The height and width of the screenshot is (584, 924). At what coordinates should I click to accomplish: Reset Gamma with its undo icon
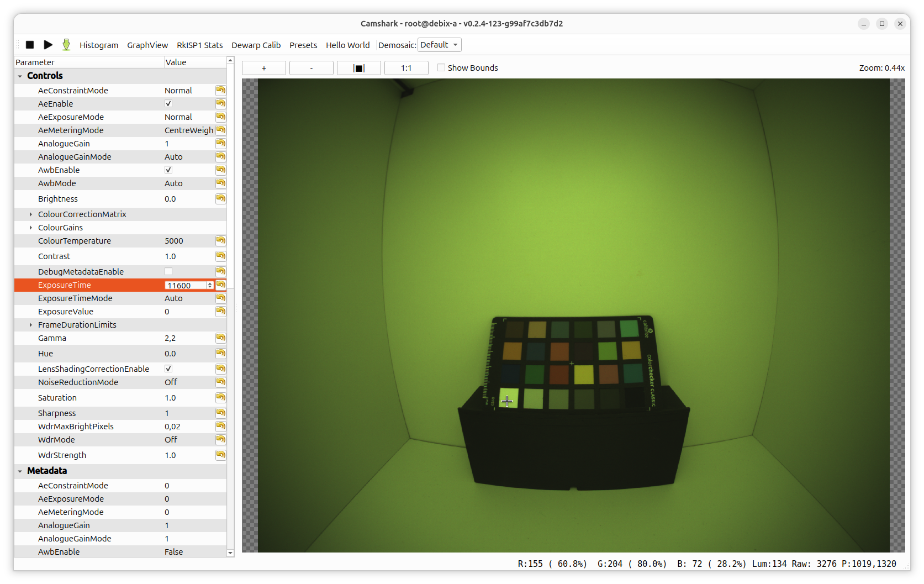click(x=221, y=338)
